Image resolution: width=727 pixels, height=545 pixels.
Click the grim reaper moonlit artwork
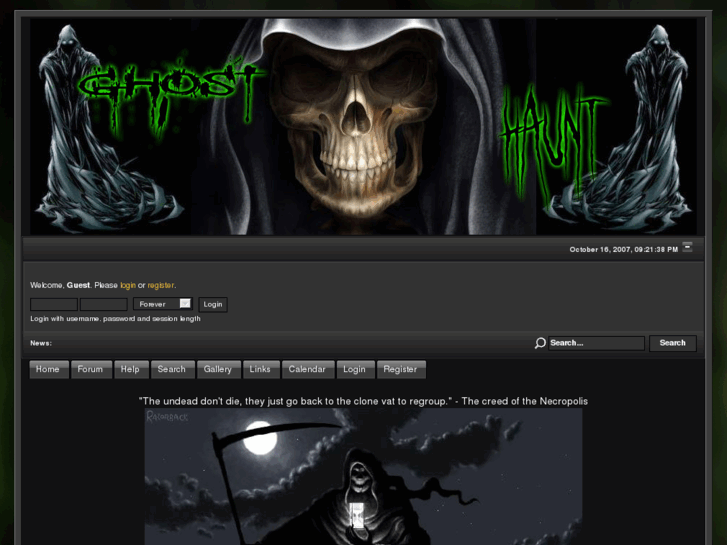tap(363, 476)
